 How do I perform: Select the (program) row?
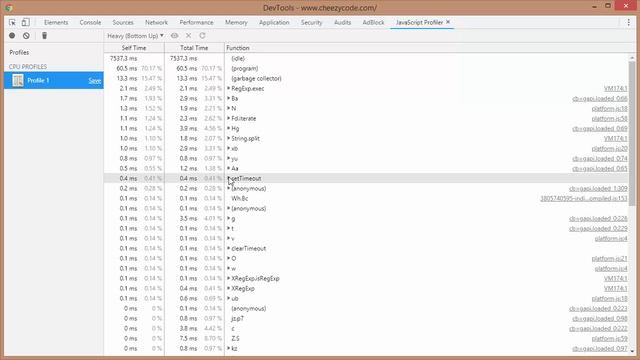point(366,69)
